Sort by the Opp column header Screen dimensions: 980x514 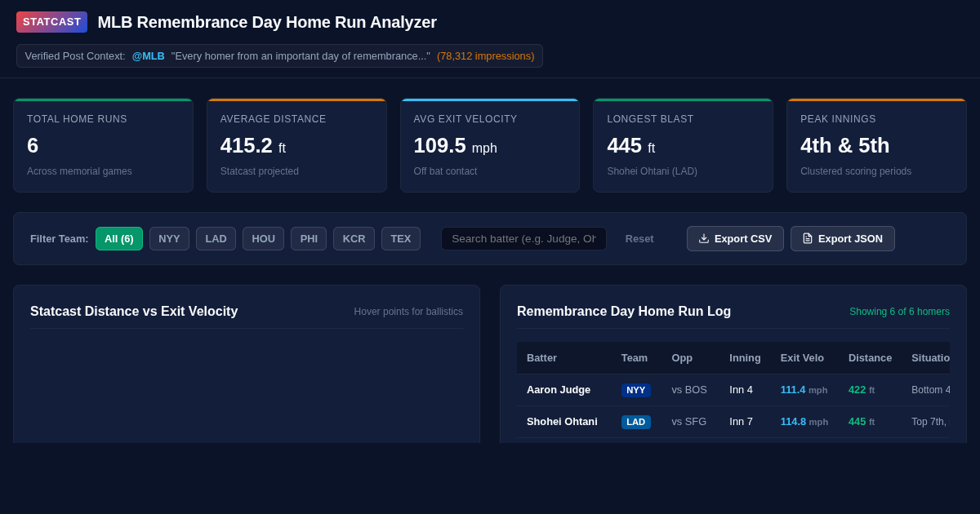pos(683,357)
